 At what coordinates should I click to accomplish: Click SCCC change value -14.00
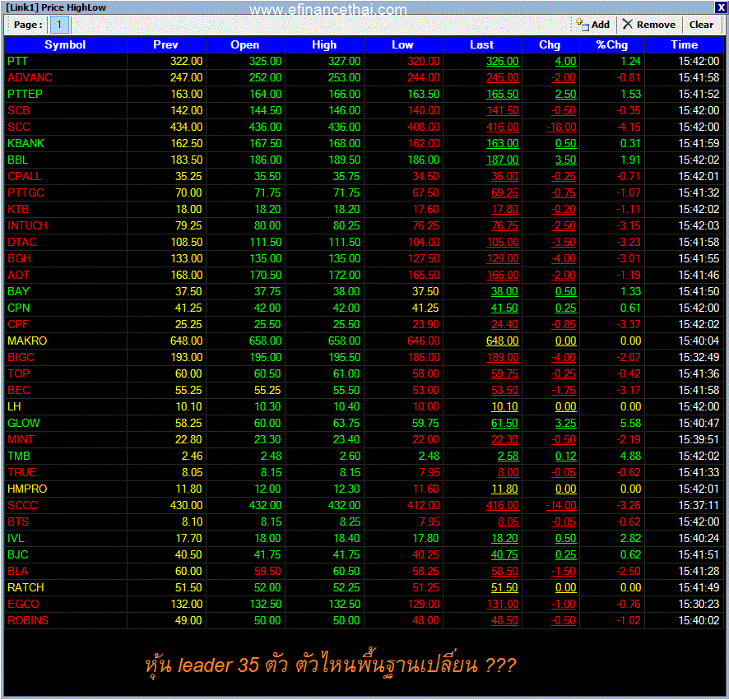pyautogui.click(x=561, y=505)
